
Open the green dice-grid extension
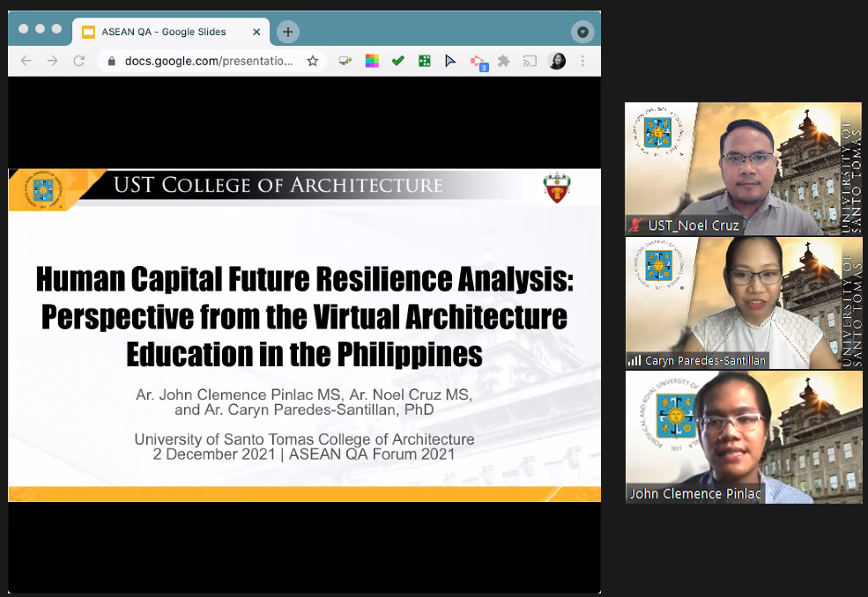pos(425,61)
